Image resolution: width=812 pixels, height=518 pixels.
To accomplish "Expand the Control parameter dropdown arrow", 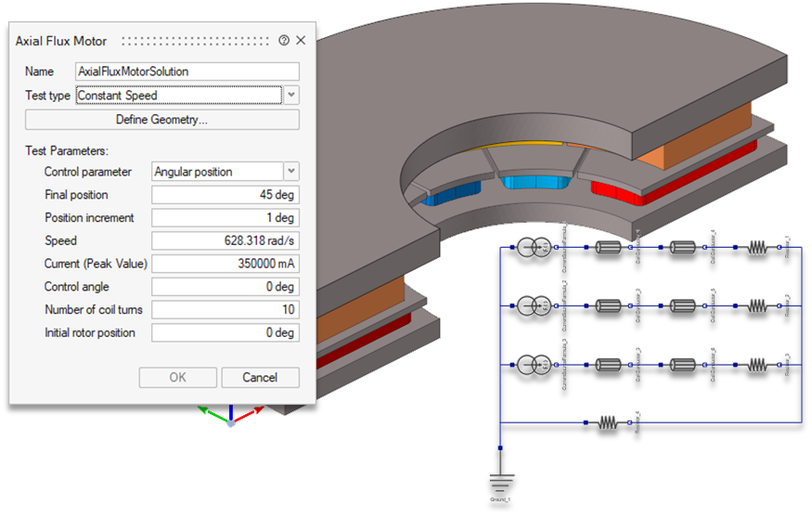I will pos(291,172).
